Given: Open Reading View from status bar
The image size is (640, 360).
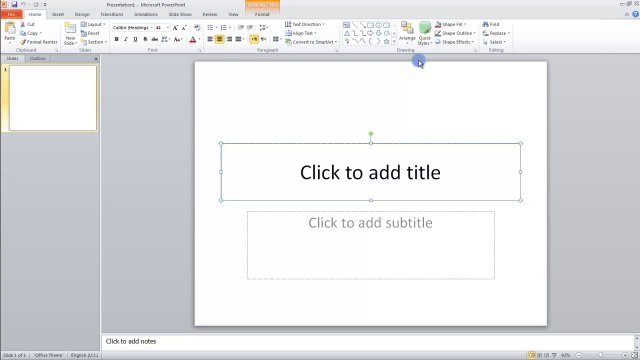Looking at the screenshot, I should point(547,355).
